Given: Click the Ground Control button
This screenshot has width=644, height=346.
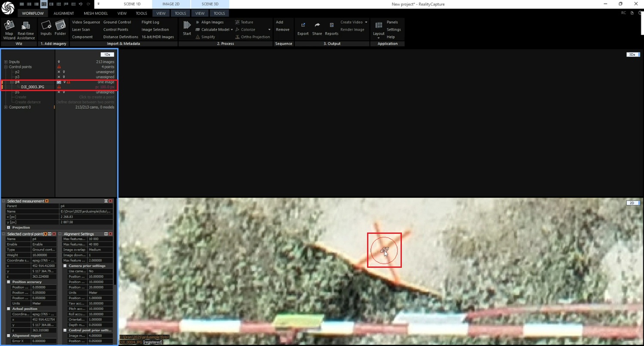Looking at the screenshot, I should click(117, 22).
